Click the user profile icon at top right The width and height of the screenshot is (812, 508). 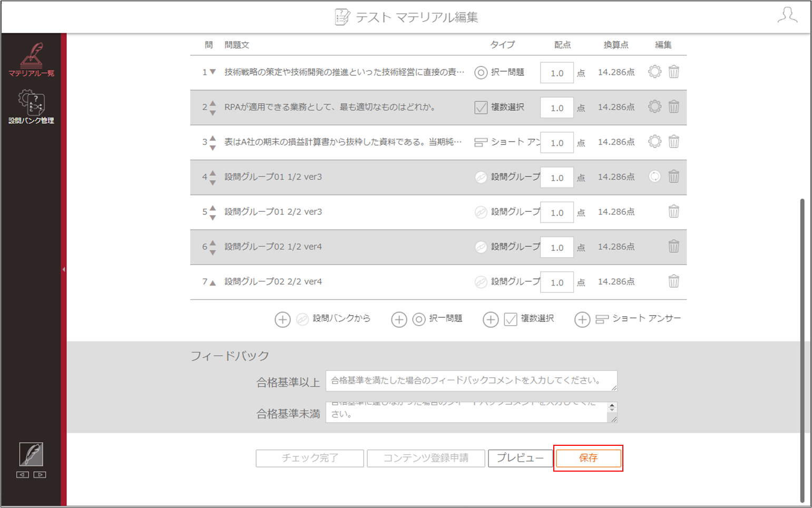(x=787, y=15)
